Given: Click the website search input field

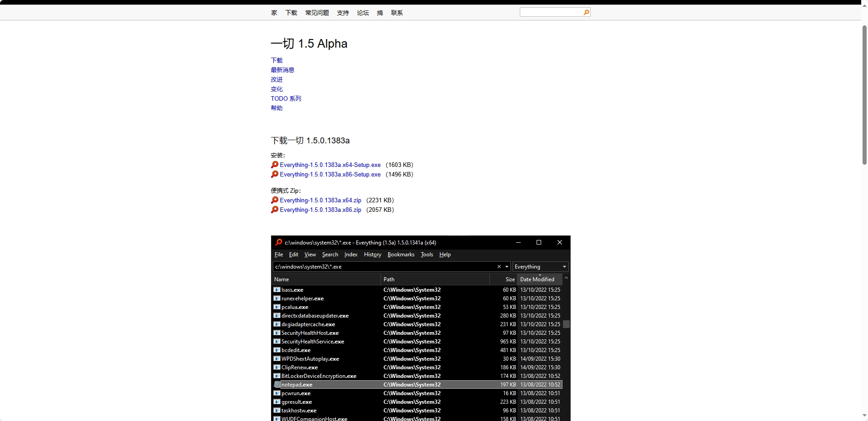Looking at the screenshot, I should [x=551, y=13].
